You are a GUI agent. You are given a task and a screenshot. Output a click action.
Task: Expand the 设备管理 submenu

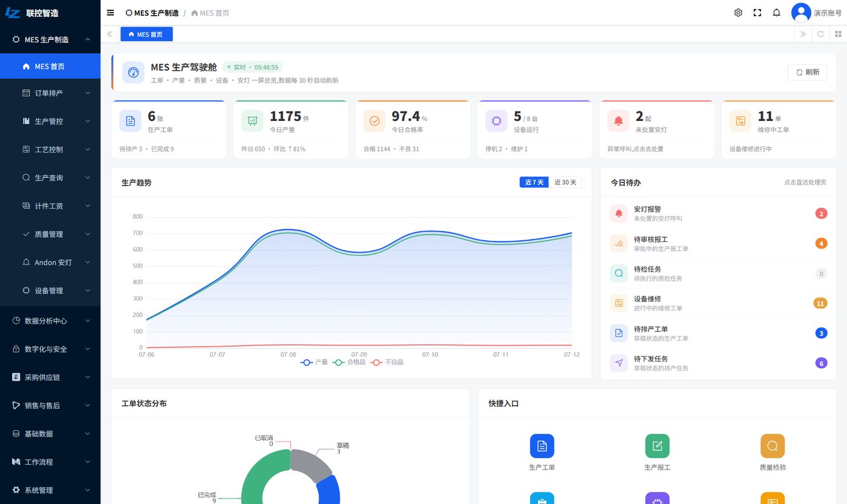coord(50,290)
